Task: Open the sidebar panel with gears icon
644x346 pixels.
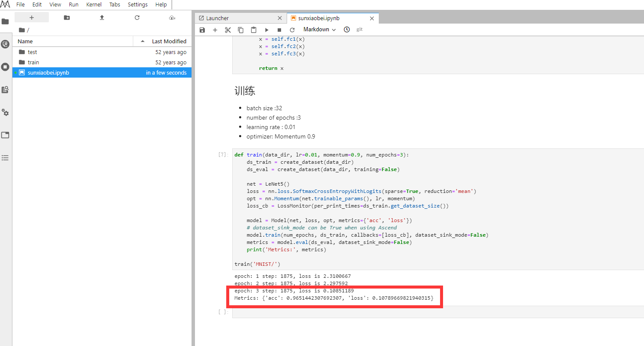Action: coord(5,112)
